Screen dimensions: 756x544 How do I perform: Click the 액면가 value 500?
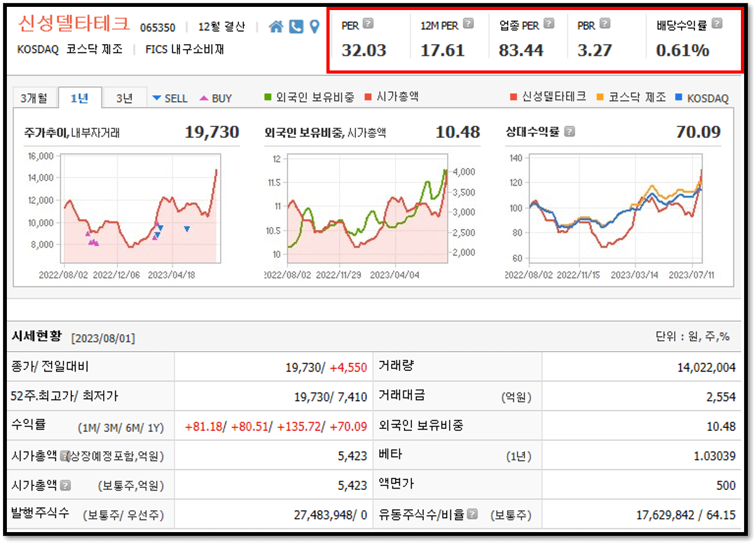(x=726, y=485)
